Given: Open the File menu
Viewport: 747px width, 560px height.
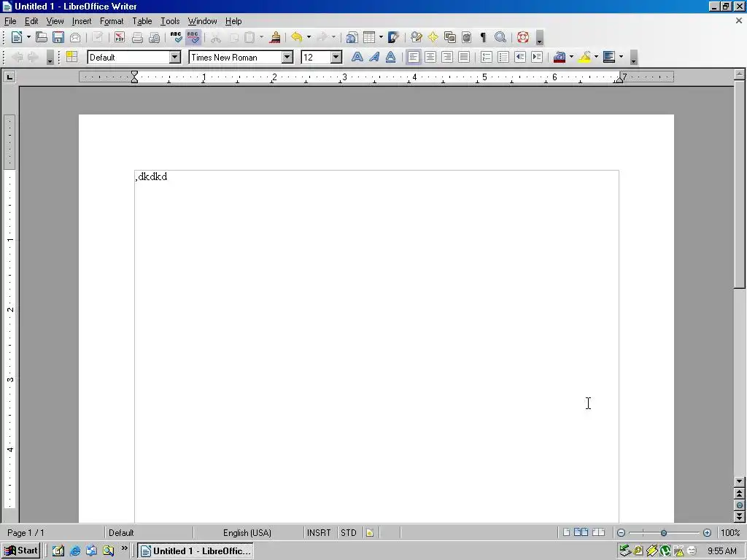Looking at the screenshot, I should pos(10,21).
